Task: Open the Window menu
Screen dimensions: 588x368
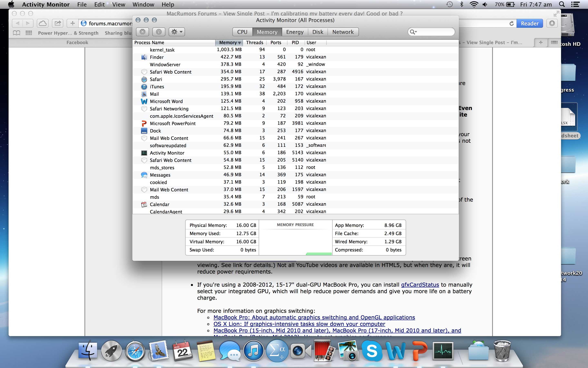Action: (143, 4)
